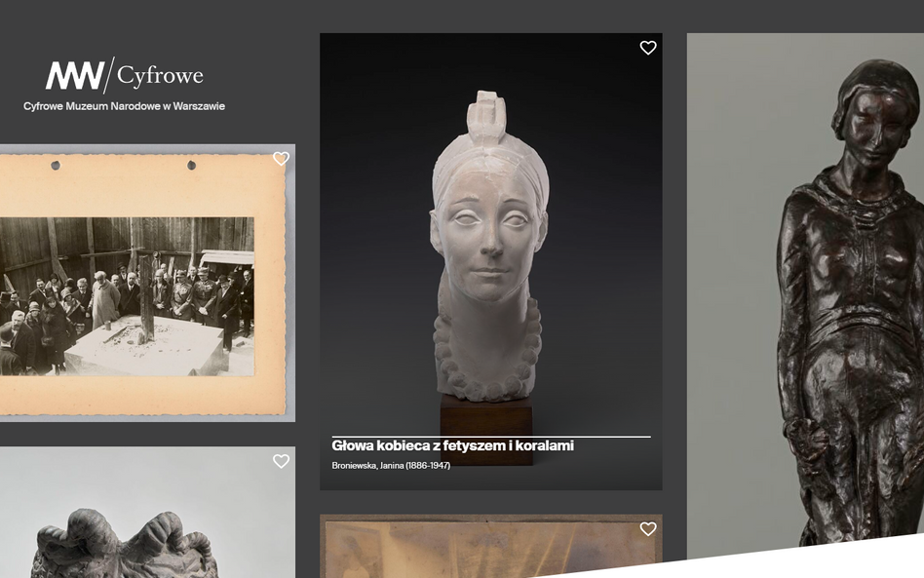This screenshot has width=924, height=578.
Task: Open 'Głowa kobieca z fetyszem i koralami' artwork page
Action: click(x=454, y=444)
